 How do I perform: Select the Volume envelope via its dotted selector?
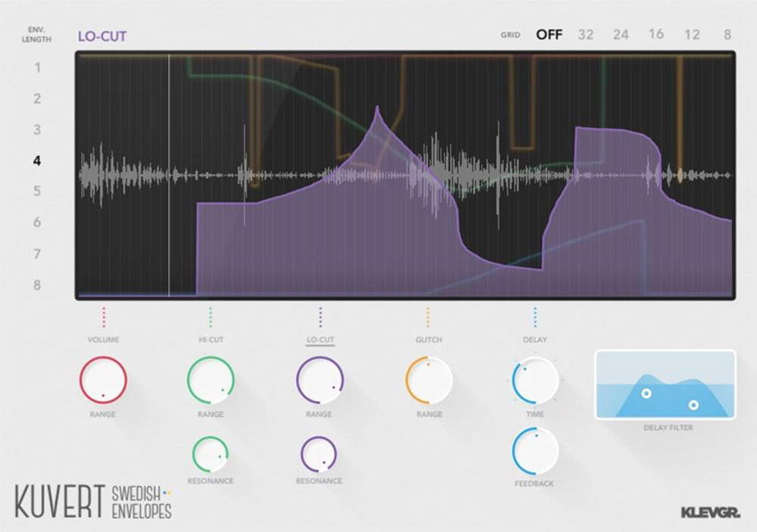coord(102,314)
